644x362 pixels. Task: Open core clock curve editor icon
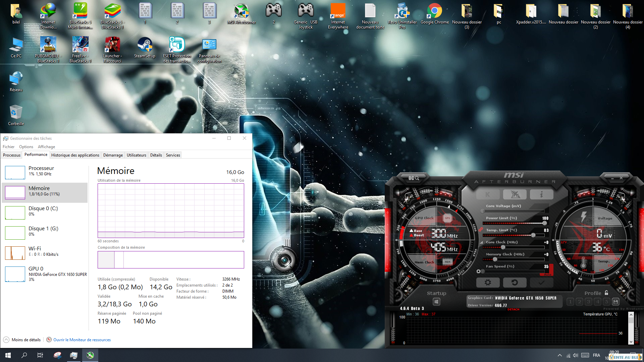click(x=481, y=242)
